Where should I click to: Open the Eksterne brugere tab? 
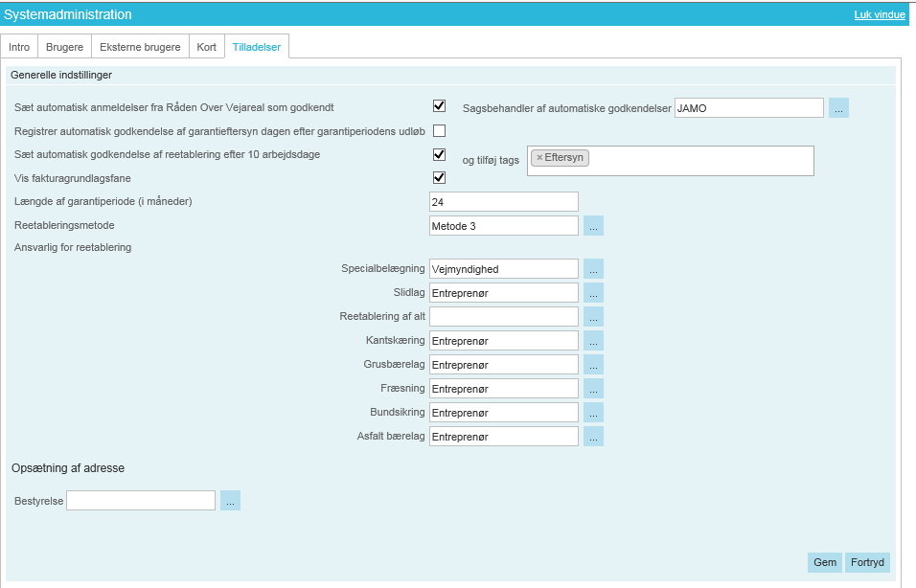tap(140, 47)
